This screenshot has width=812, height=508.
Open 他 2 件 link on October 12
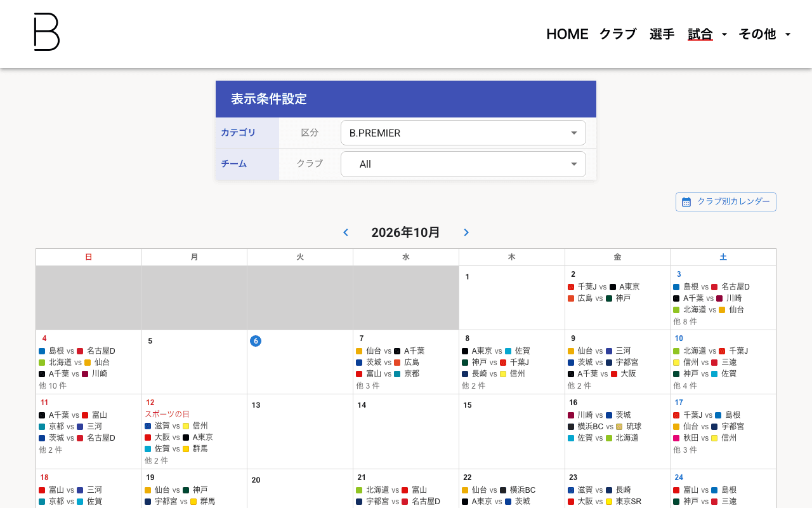(157, 460)
